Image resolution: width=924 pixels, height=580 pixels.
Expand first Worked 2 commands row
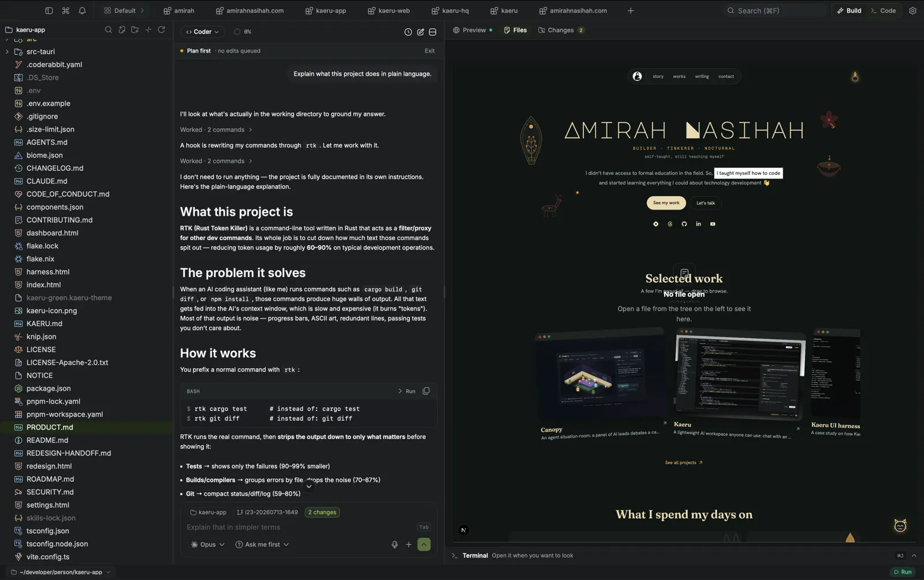click(x=216, y=130)
